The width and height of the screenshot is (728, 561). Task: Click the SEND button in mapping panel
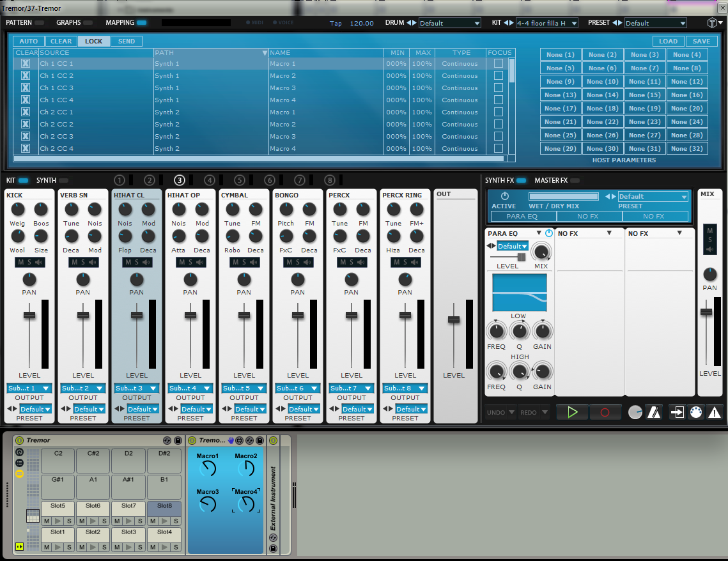point(127,42)
